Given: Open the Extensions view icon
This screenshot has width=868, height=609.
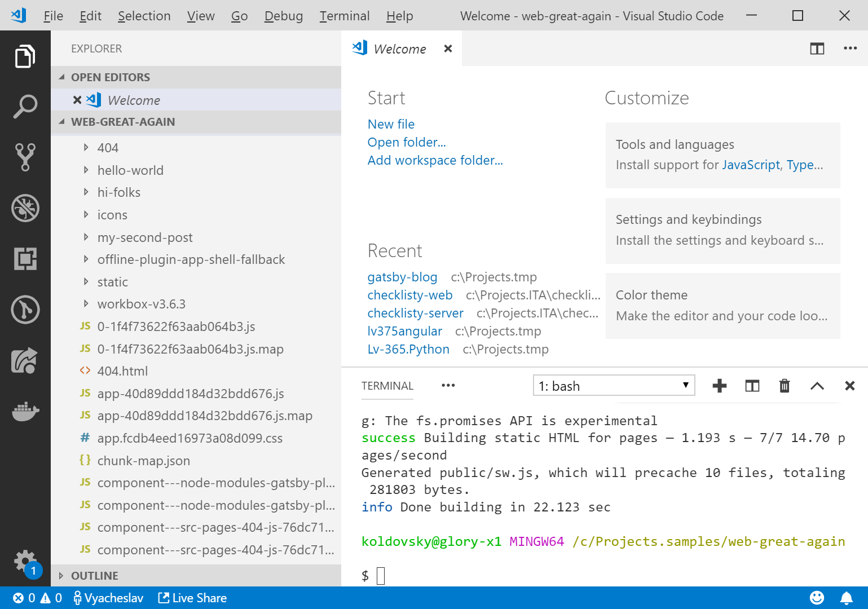Looking at the screenshot, I should point(25,259).
